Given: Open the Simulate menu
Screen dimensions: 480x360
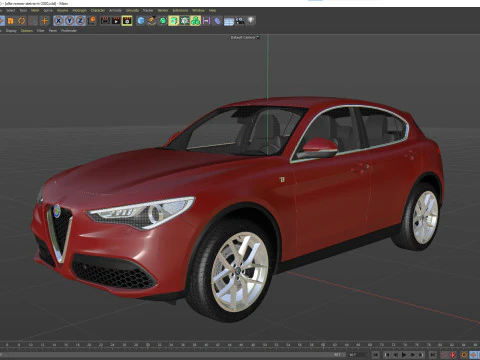Looking at the screenshot, I should click(132, 10).
